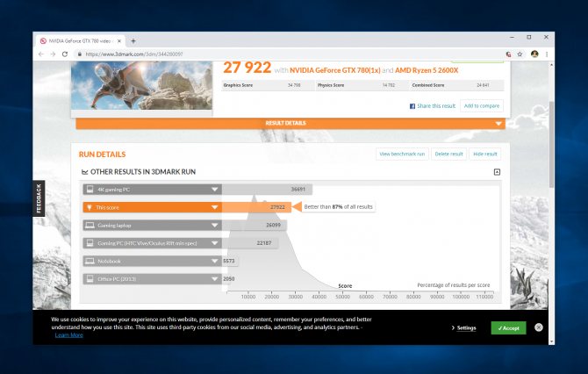Image resolution: width=588 pixels, height=374 pixels.
Task: Click the 36691 score bar
Action: point(267,190)
